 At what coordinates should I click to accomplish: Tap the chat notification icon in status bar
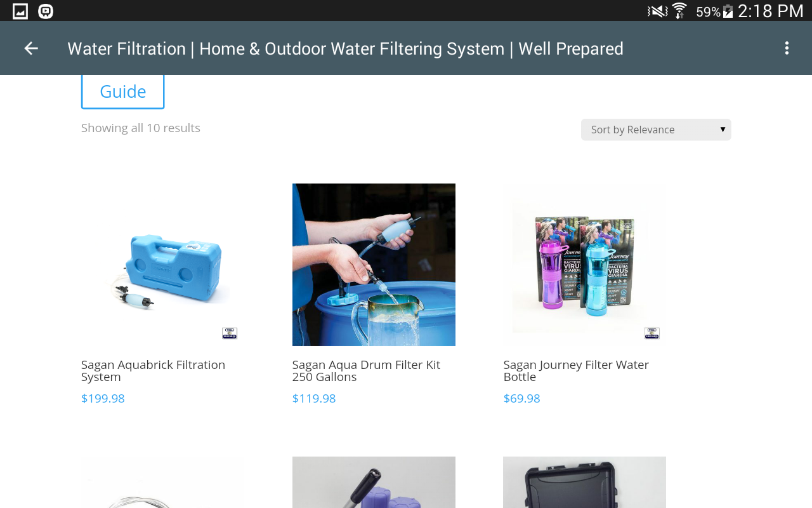pos(46,11)
